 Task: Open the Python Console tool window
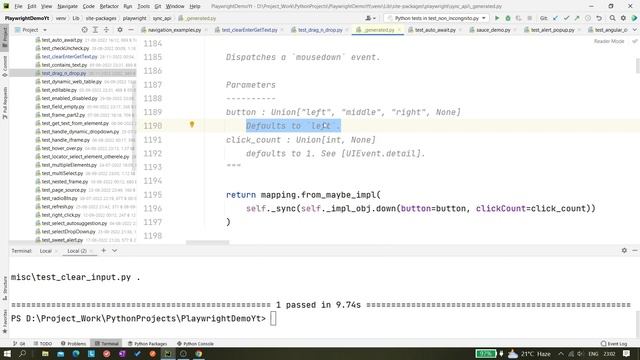click(196, 344)
